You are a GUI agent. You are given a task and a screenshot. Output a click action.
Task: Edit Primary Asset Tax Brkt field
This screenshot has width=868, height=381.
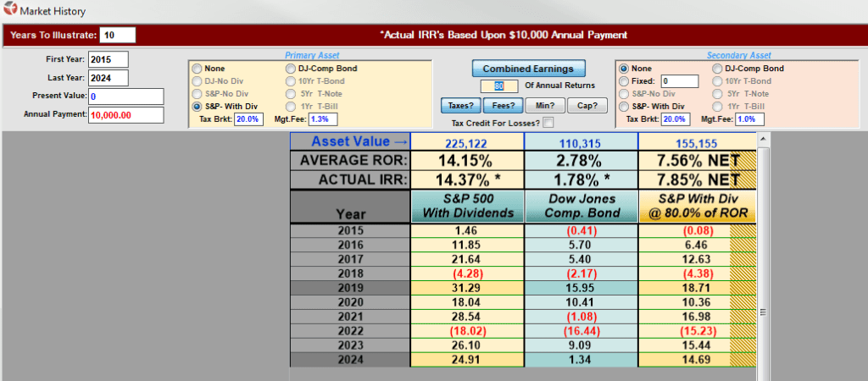[248, 119]
